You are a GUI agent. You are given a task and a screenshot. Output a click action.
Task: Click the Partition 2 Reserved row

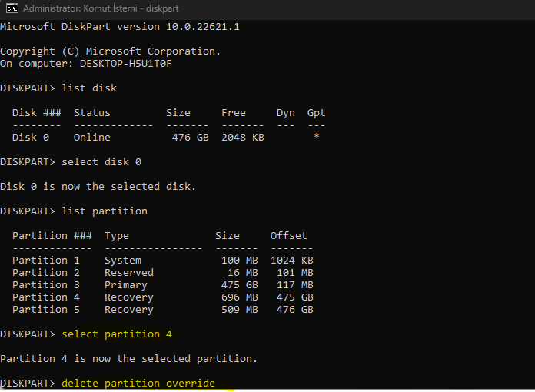[x=162, y=272]
